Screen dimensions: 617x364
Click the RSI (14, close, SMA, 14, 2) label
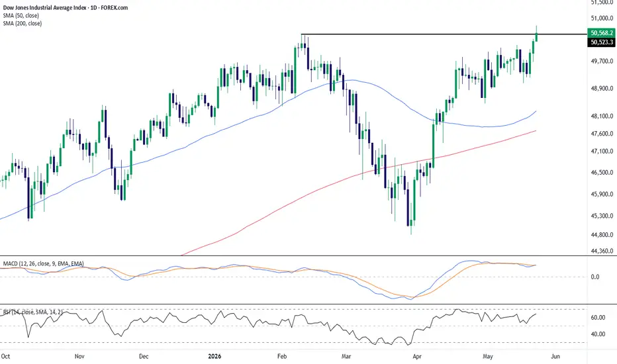(x=32, y=312)
